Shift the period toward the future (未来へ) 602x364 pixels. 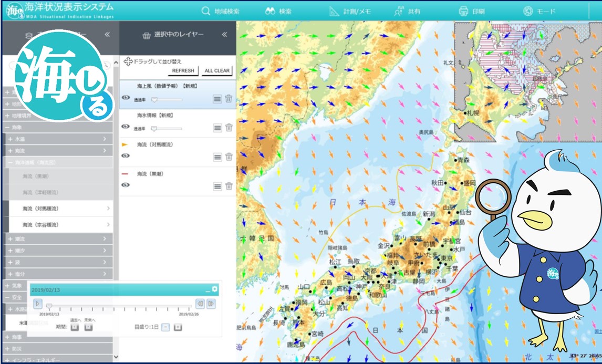click(x=88, y=327)
